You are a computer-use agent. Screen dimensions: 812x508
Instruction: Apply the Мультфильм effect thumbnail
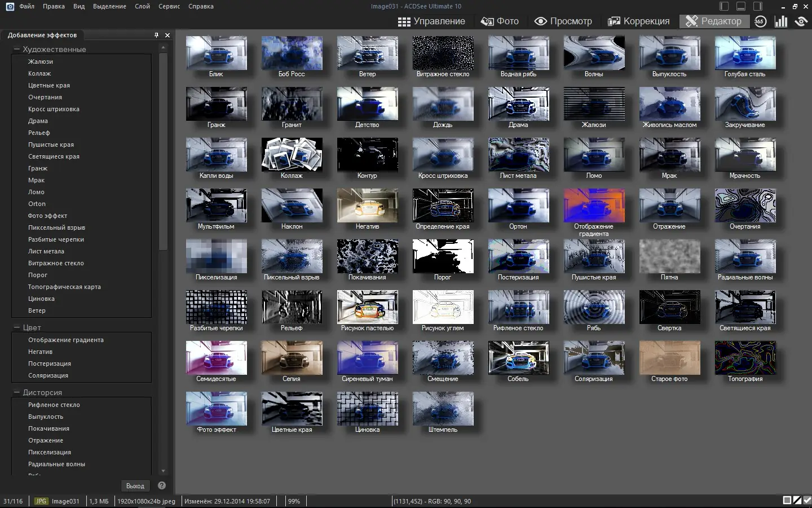click(x=216, y=205)
